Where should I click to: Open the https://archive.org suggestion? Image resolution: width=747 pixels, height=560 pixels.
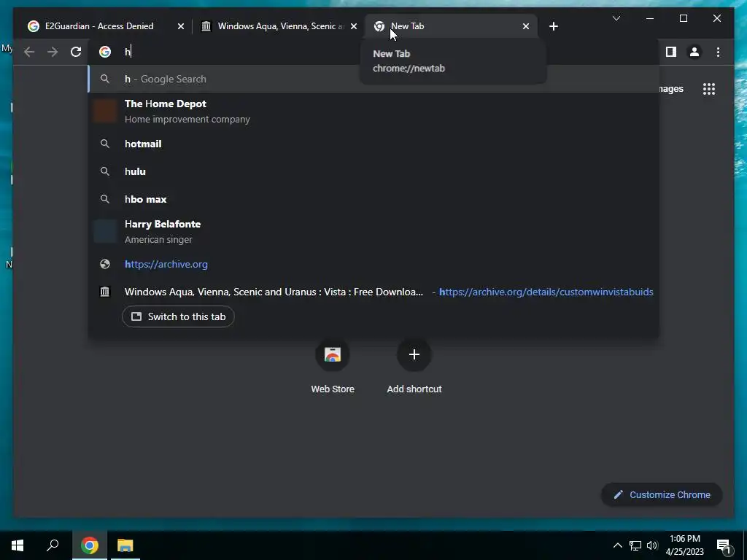[373, 264]
